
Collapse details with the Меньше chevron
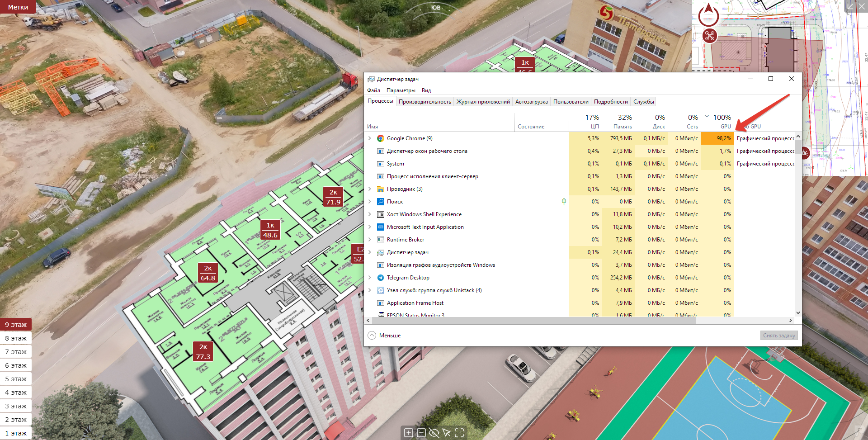(x=372, y=336)
